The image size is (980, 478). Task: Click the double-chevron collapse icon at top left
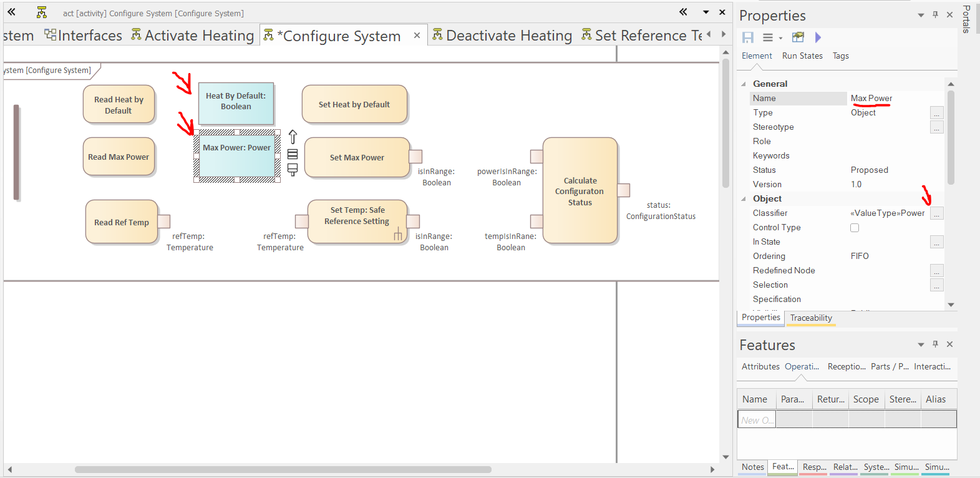pyautogui.click(x=11, y=12)
